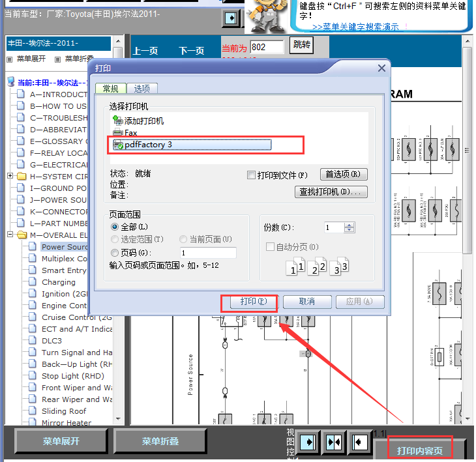Click the 菜单展开 small icon in sidebar header

[x=10, y=59]
